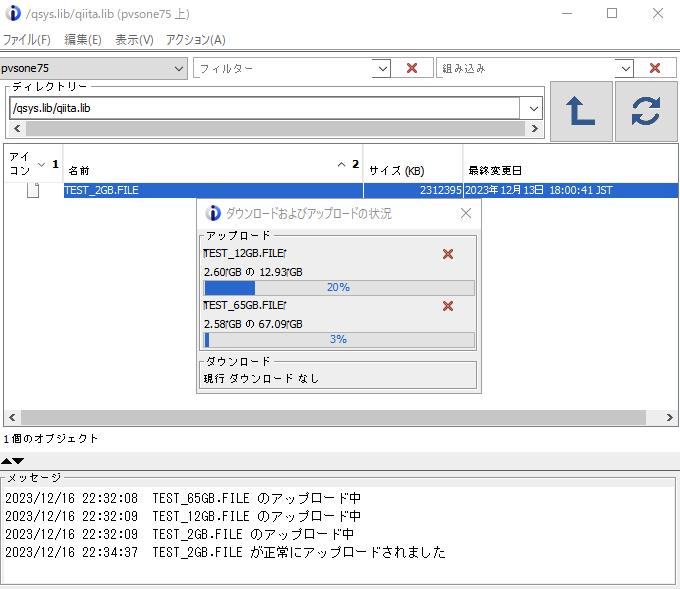
Task: Refresh the directory listing
Action: pos(646,111)
